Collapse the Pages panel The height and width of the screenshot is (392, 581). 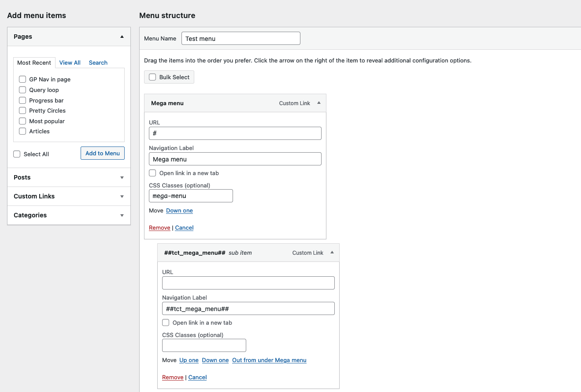122,37
